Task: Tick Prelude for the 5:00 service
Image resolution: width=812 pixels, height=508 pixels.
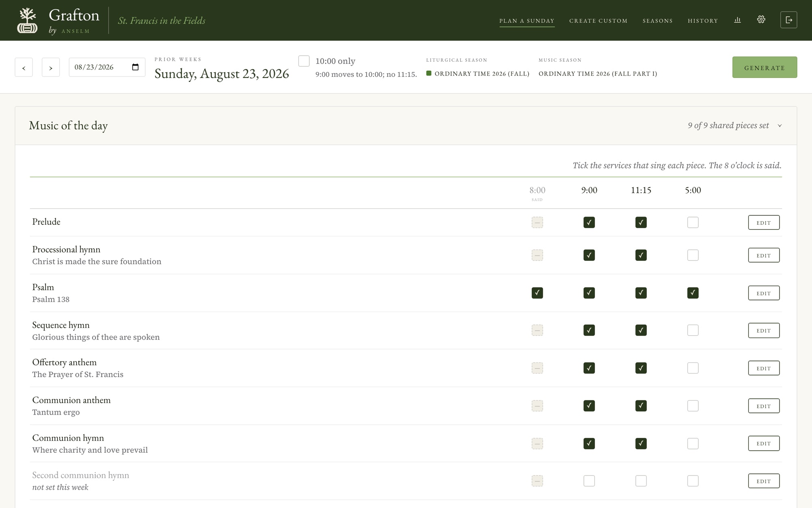Action: pos(693,222)
